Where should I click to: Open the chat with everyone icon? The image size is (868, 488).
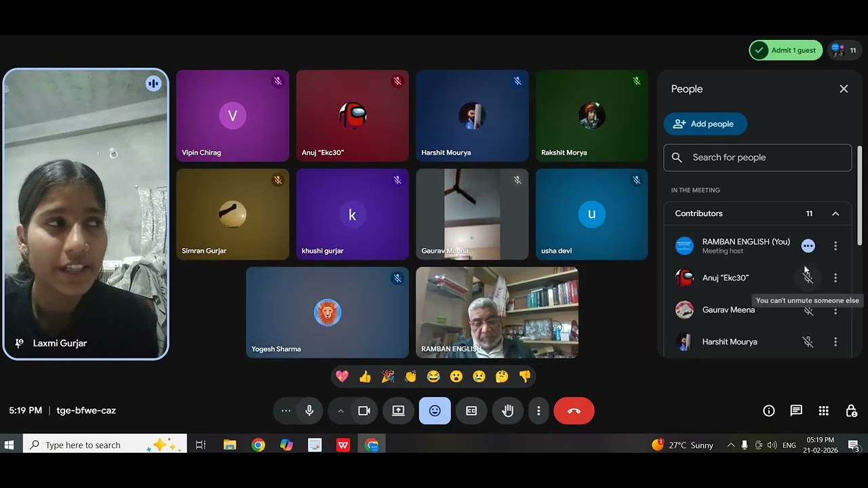(796, 411)
